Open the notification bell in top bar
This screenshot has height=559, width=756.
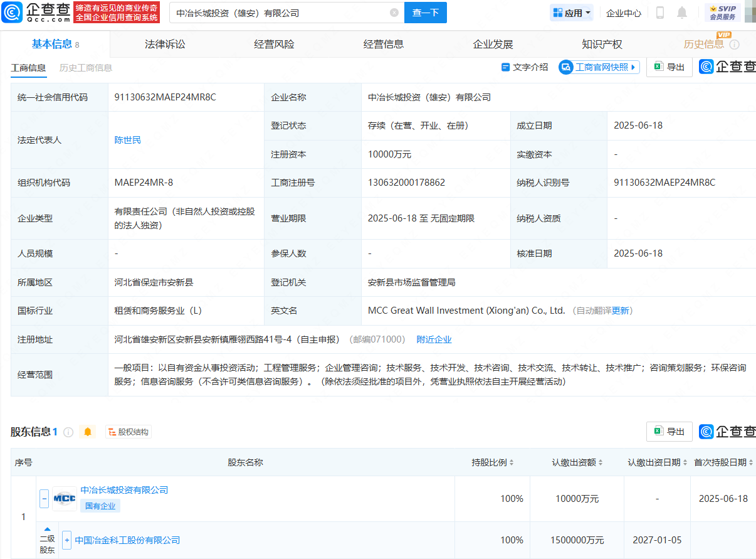click(x=682, y=12)
